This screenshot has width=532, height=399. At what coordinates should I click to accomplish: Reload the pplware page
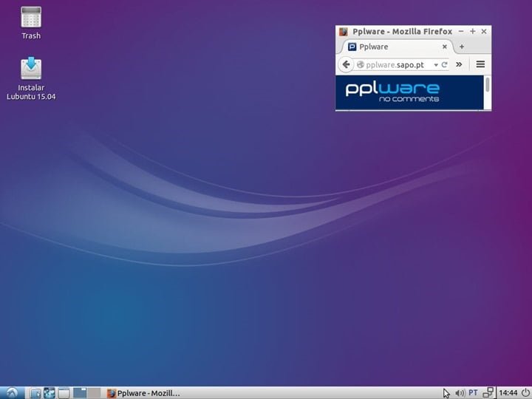pos(445,64)
